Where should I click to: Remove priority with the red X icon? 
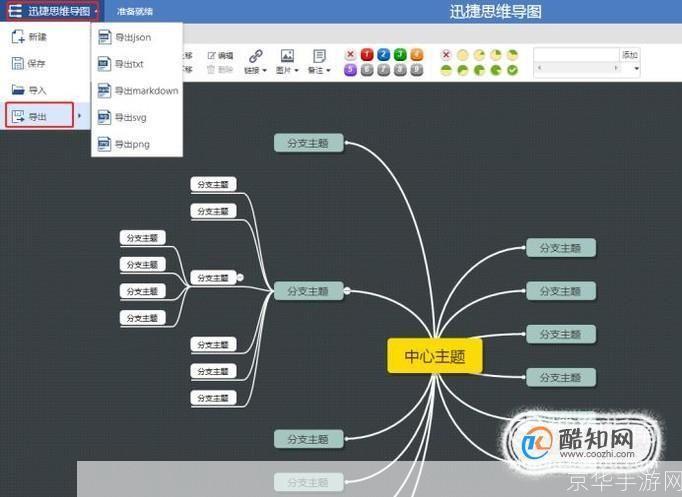point(350,55)
